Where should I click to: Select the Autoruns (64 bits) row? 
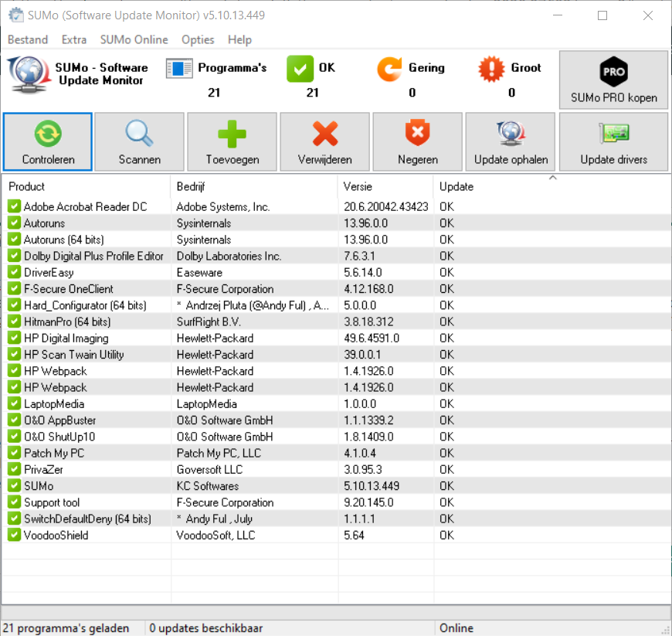click(x=336, y=240)
